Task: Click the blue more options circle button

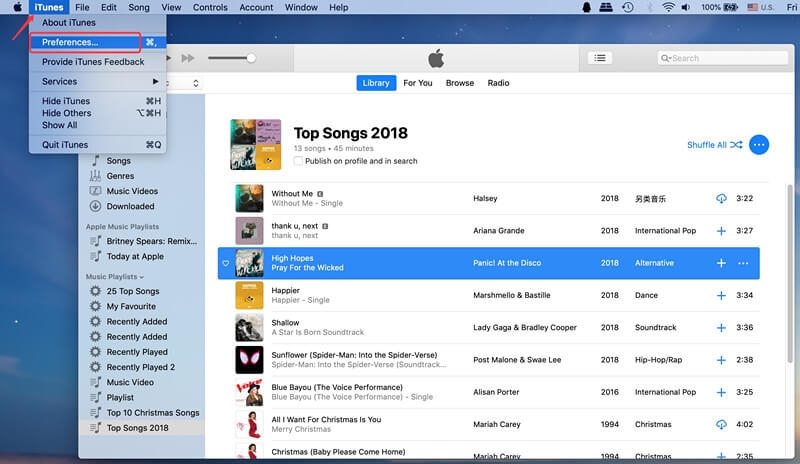Action: [x=759, y=145]
